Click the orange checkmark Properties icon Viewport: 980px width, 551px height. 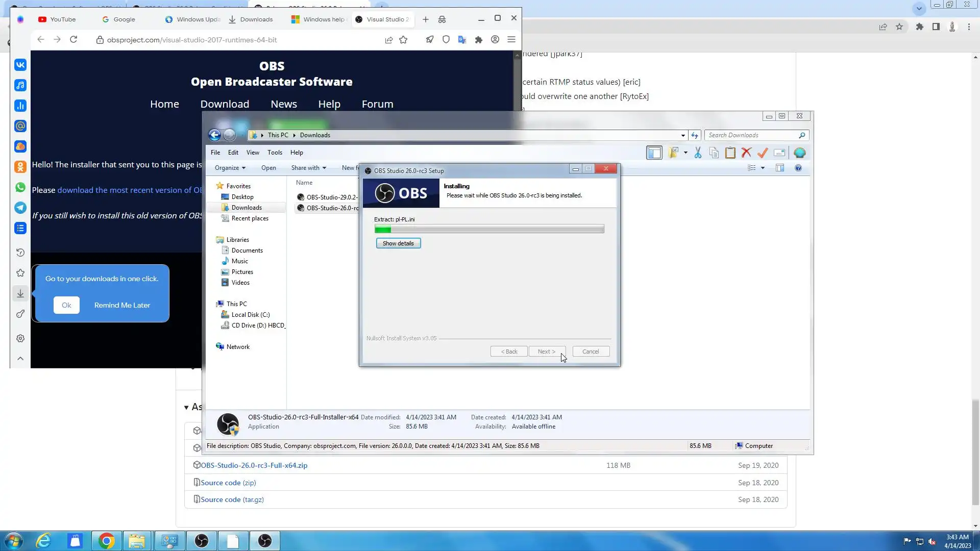coord(763,153)
